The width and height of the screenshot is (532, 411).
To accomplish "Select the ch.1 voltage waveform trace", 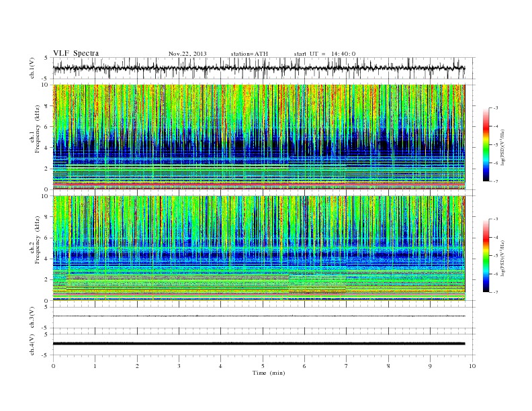I will pyautogui.click(x=259, y=68).
